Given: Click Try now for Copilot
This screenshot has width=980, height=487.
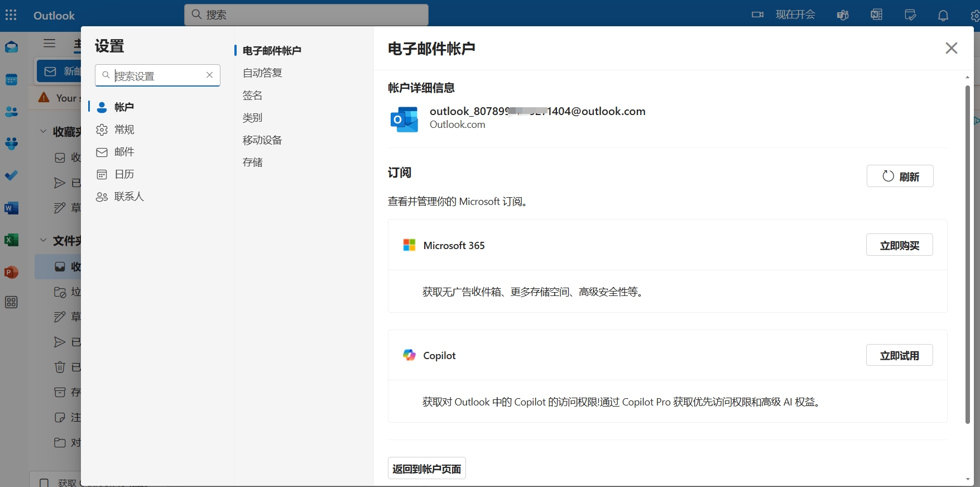Looking at the screenshot, I should pyautogui.click(x=899, y=355).
